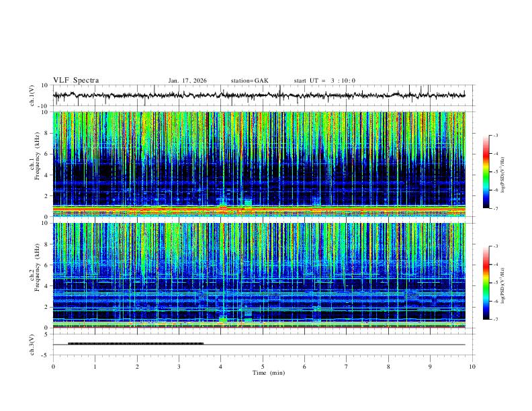532x411 pixels.
Task: Click the ch.2 spectrogram color scale bar
Action: pyautogui.click(x=486, y=283)
